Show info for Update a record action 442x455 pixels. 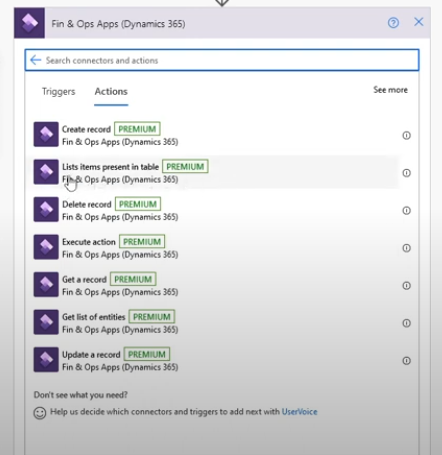point(406,361)
